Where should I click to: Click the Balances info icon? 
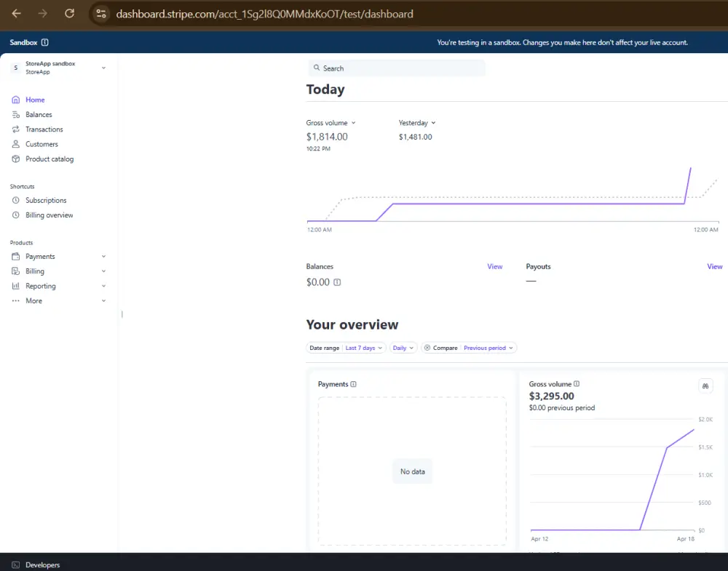337,282
